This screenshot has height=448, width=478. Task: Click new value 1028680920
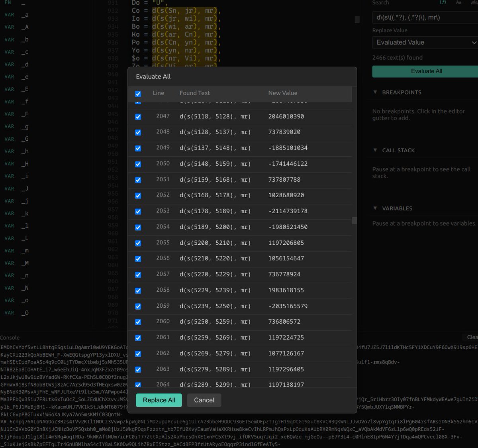286,195
